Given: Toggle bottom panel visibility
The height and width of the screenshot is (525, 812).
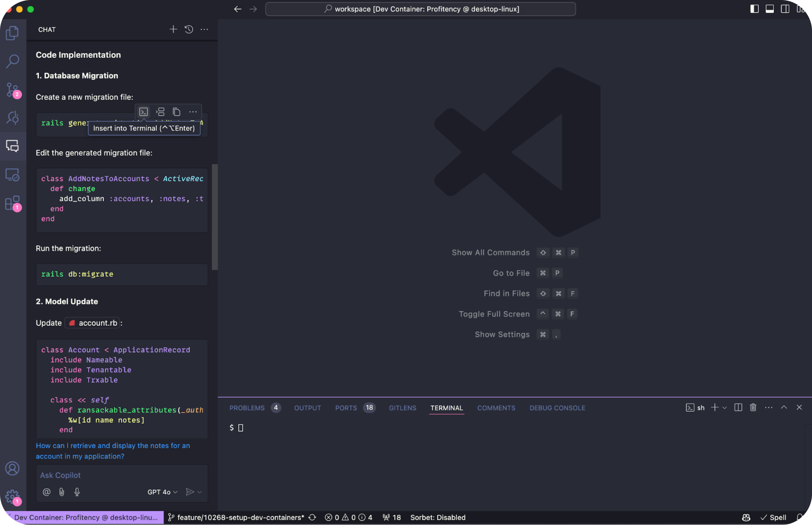Looking at the screenshot, I should point(770,9).
